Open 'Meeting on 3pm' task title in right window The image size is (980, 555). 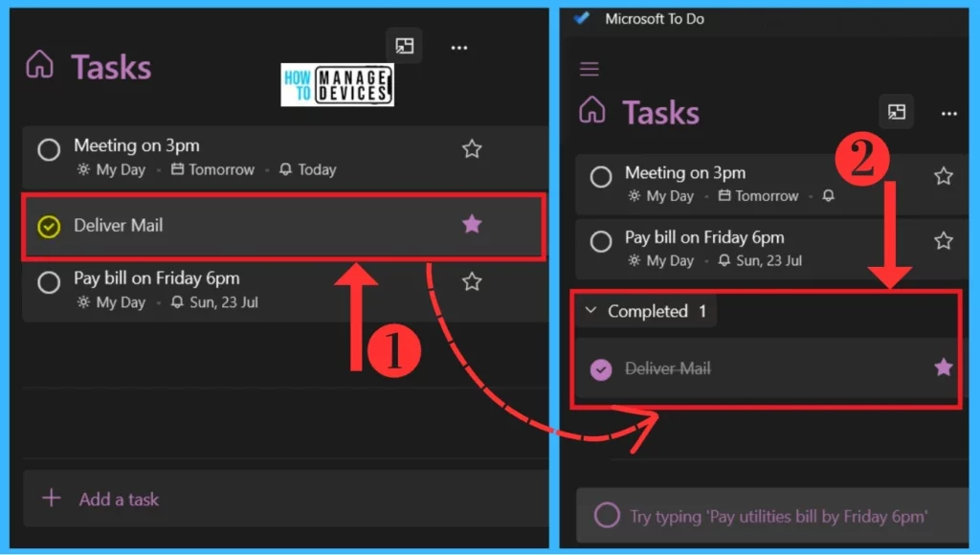(685, 172)
